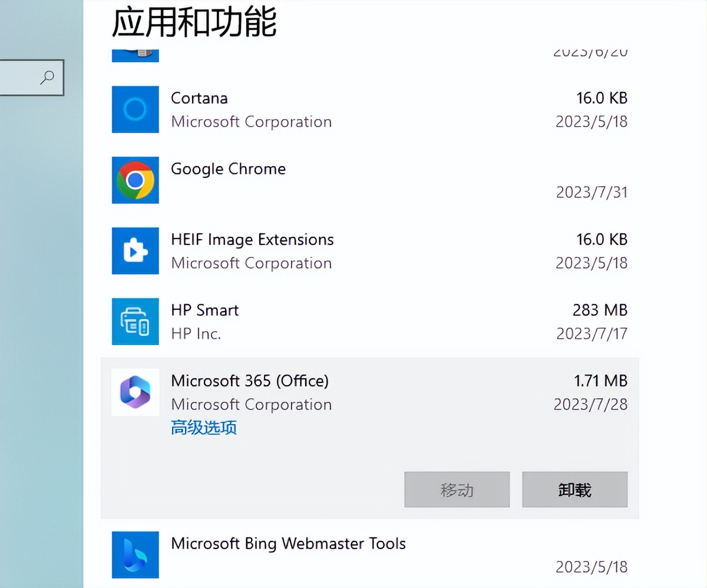The width and height of the screenshot is (707, 588).
Task: Click the partially visible app icon at top
Action: point(135,52)
